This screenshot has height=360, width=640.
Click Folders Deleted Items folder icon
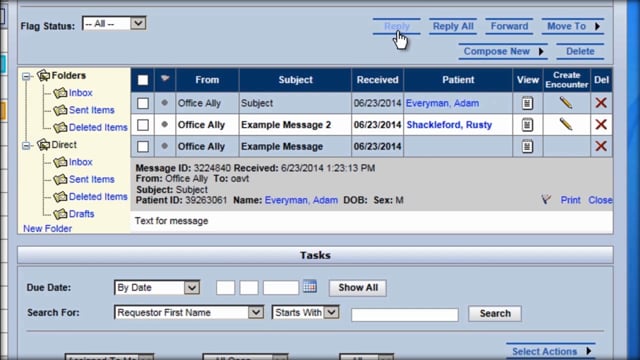[60, 128]
